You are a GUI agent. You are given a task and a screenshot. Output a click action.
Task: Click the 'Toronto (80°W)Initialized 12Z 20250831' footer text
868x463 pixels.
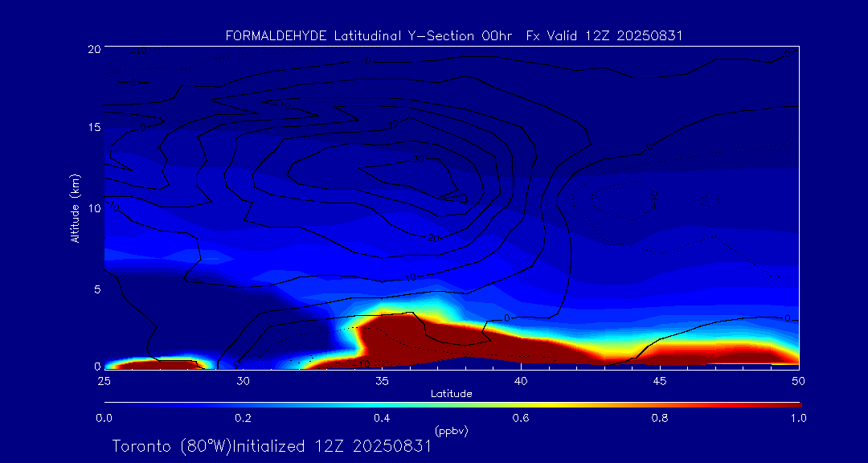click(272, 446)
